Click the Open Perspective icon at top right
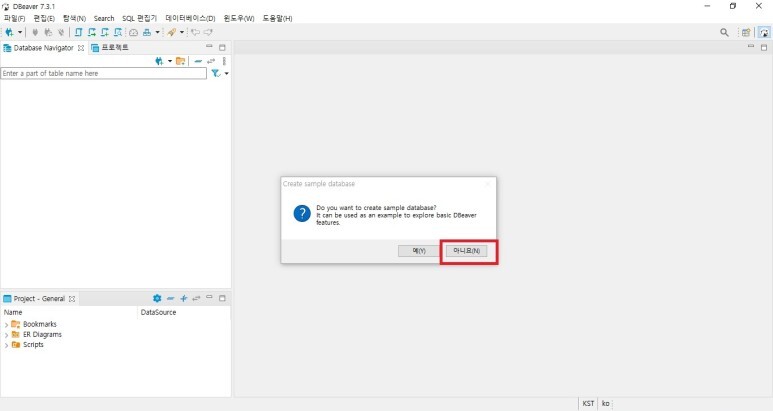Viewport: 773px width, 411px height. pyautogui.click(x=746, y=33)
